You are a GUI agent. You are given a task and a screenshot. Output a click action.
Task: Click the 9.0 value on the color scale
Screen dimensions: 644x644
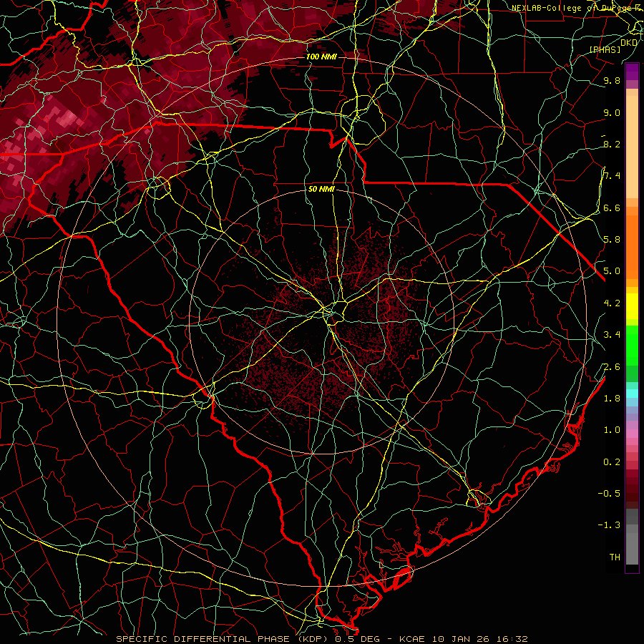tap(612, 113)
